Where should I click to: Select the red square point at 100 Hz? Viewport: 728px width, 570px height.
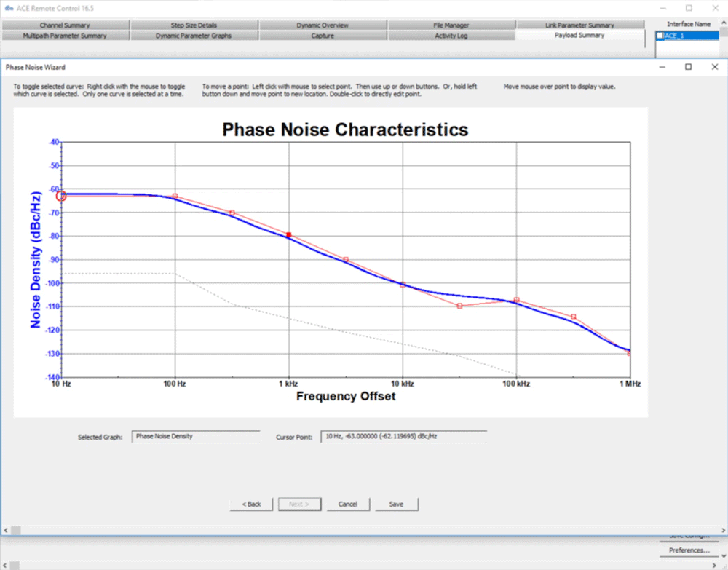tap(175, 196)
